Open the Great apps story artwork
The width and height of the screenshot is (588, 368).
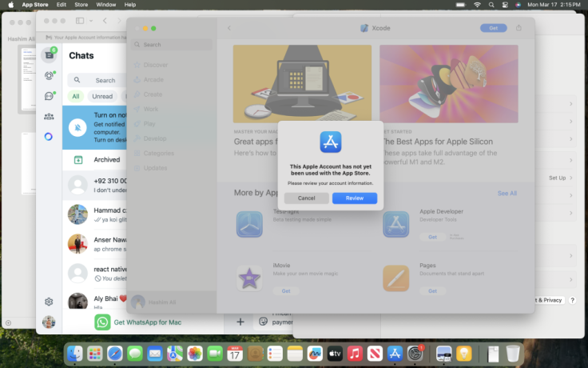click(x=302, y=84)
